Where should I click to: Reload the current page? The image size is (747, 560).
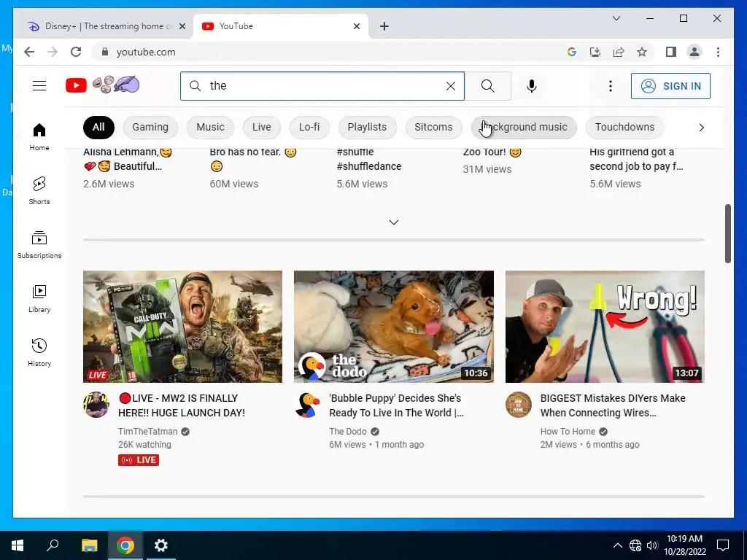(x=76, y=52)
